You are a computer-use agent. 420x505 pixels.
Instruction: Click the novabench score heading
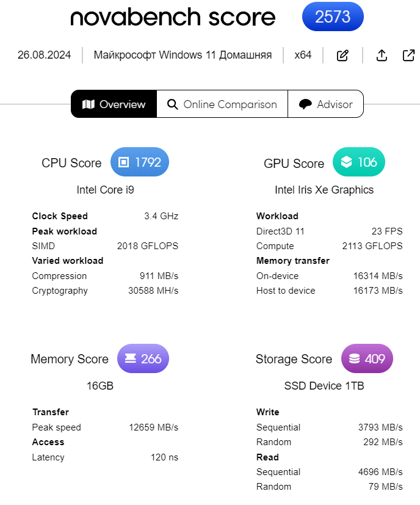click(x=173, y=17)
